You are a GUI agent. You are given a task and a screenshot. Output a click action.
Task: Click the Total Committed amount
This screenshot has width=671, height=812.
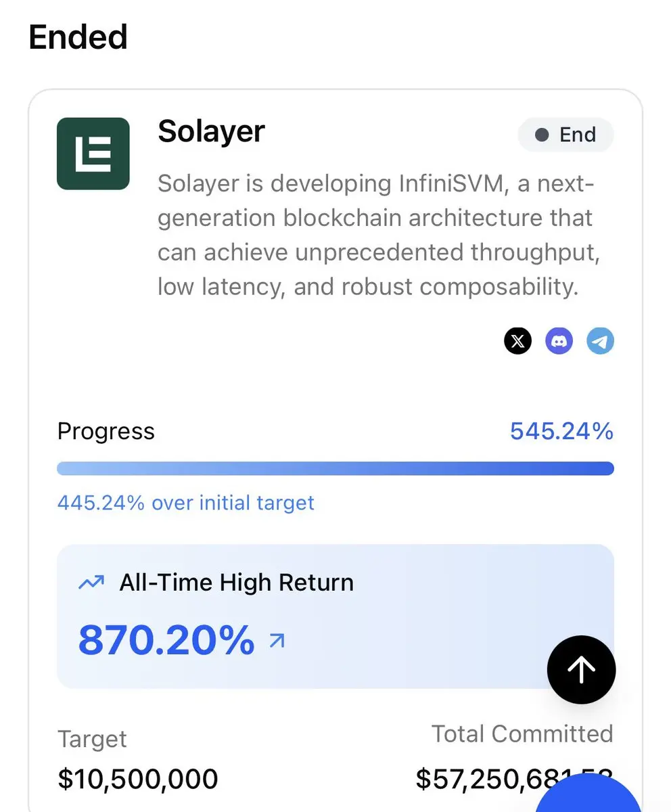pyautogui.click(x=514, y=779)
